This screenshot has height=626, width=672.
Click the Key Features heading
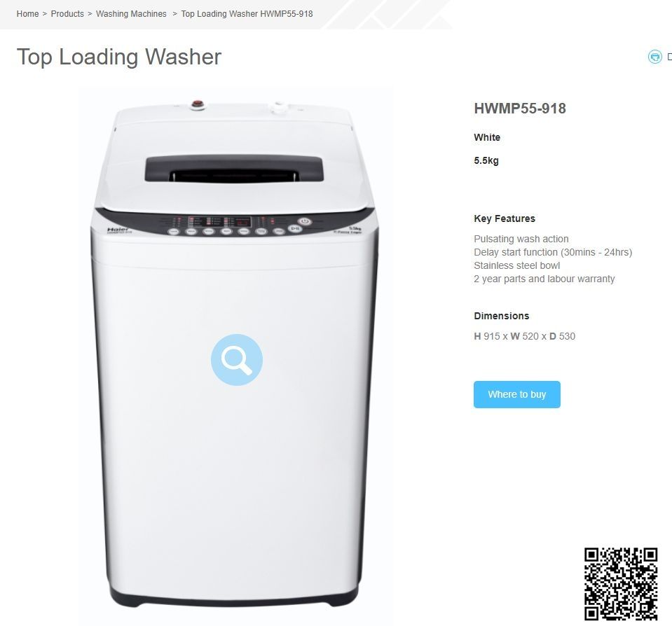click(x=505, y=218)
